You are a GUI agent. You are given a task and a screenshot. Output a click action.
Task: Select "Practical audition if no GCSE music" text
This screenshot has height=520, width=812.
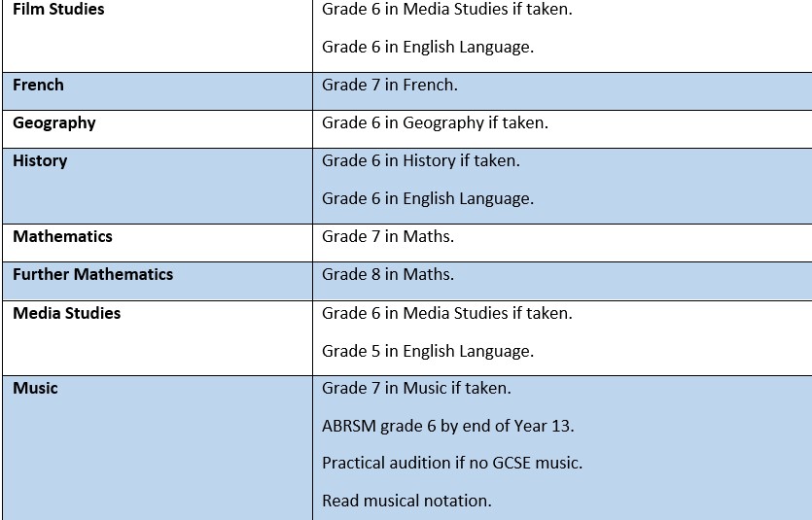[452, 464]
